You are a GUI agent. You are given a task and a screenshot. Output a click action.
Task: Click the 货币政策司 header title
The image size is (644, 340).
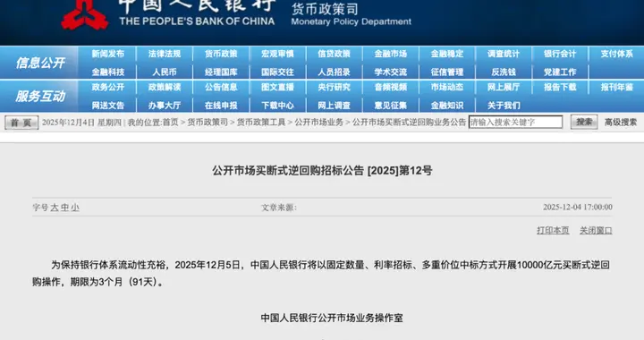(x=325, y=9)
